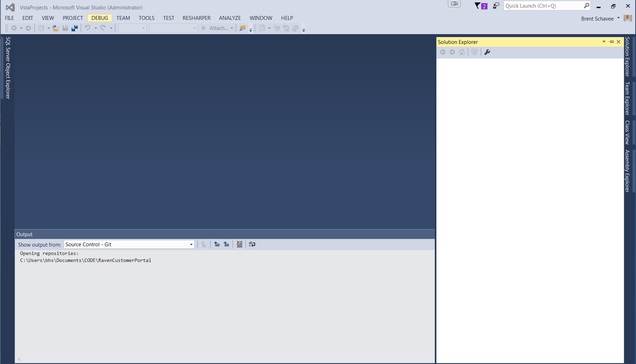Click the Brent Schavee account name
Viewport: 636px width, 364px height.
pos(597,19)
